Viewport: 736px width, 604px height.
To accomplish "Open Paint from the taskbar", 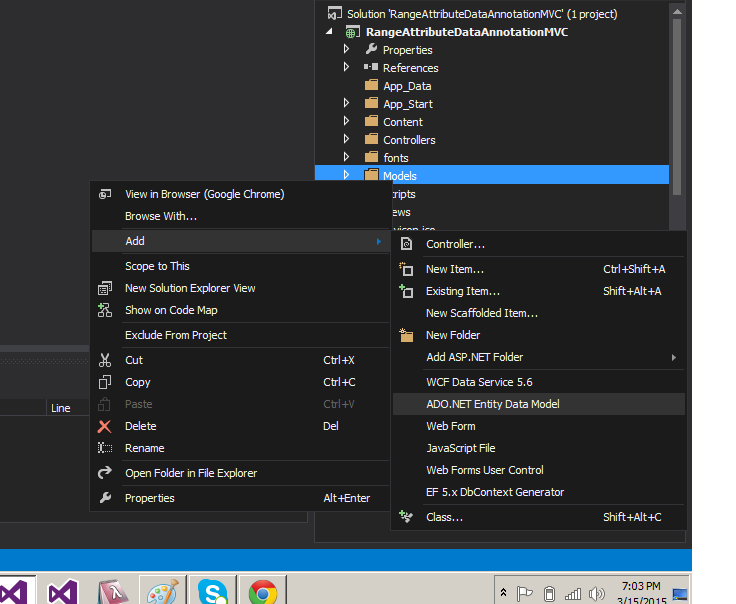I will (163, 592).
